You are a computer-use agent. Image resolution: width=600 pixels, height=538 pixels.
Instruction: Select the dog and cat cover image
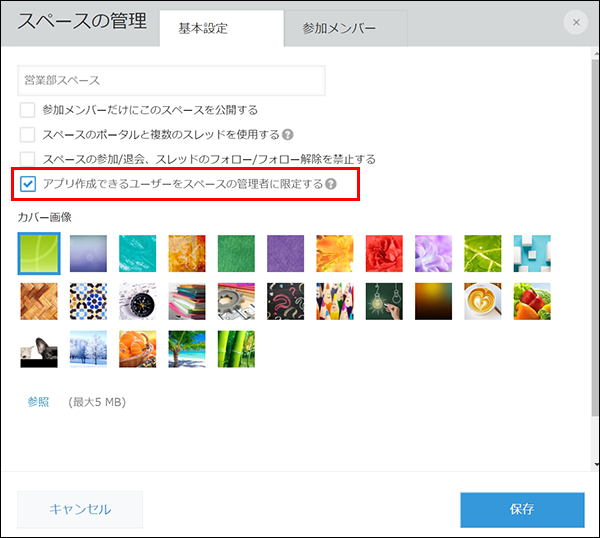coord(39,349)
